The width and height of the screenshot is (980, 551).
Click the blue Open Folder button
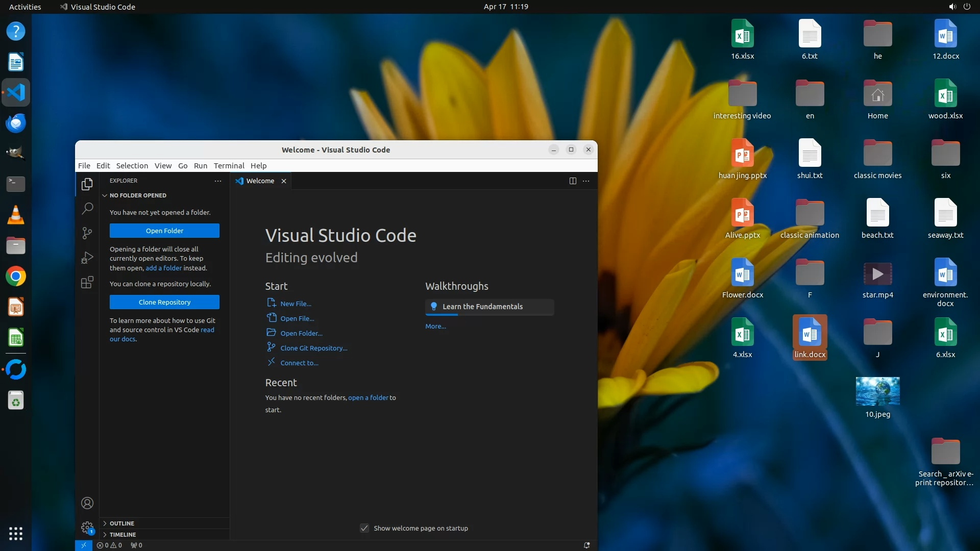point(164,231)
